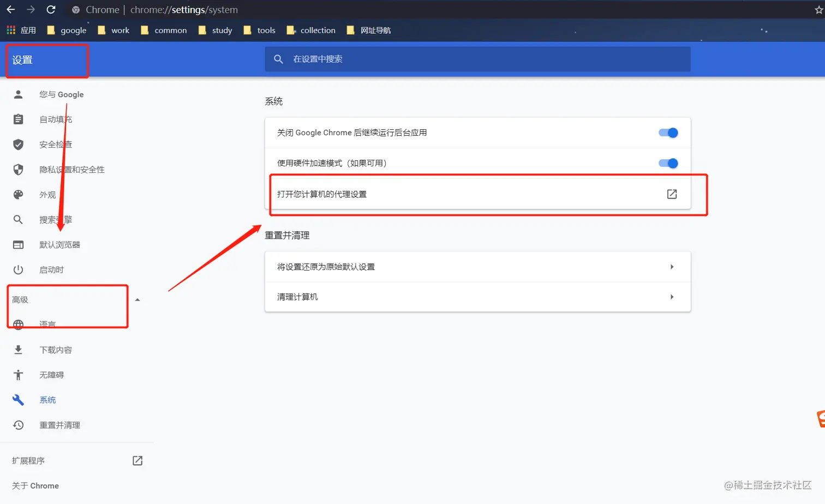
Task: Click the 在设置中搜索 search field
Action: [477, 59]
